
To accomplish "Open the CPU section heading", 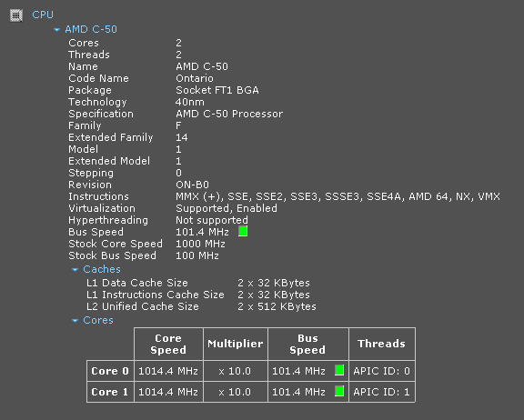I will (x=43, y=15).
